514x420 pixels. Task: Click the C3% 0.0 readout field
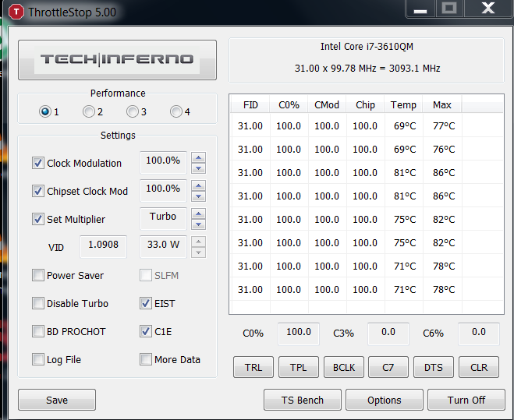388,334
